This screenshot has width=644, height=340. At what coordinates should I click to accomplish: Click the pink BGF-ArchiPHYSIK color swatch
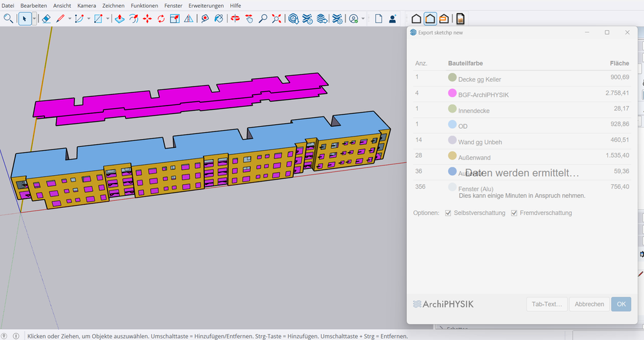(x=452, y=94)
